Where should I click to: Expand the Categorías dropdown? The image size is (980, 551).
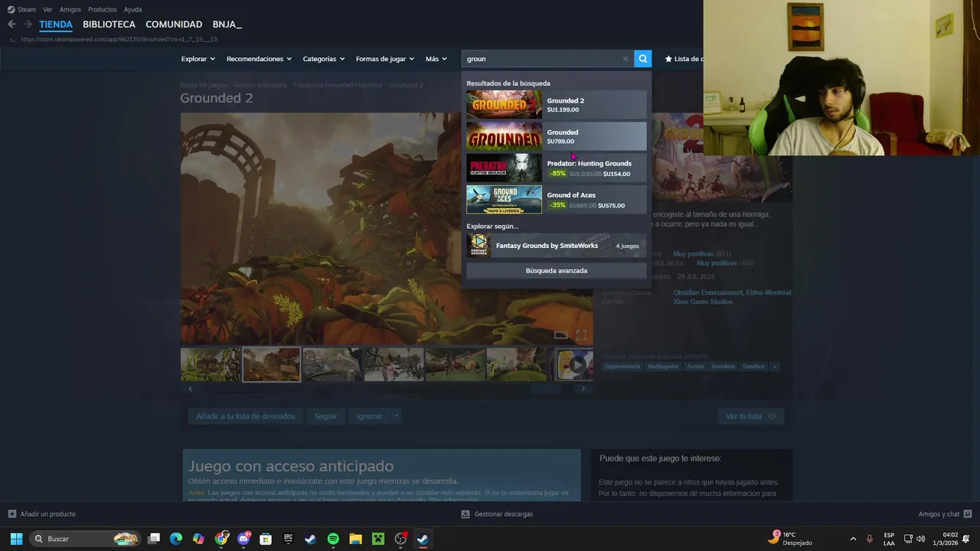point(323,59)
